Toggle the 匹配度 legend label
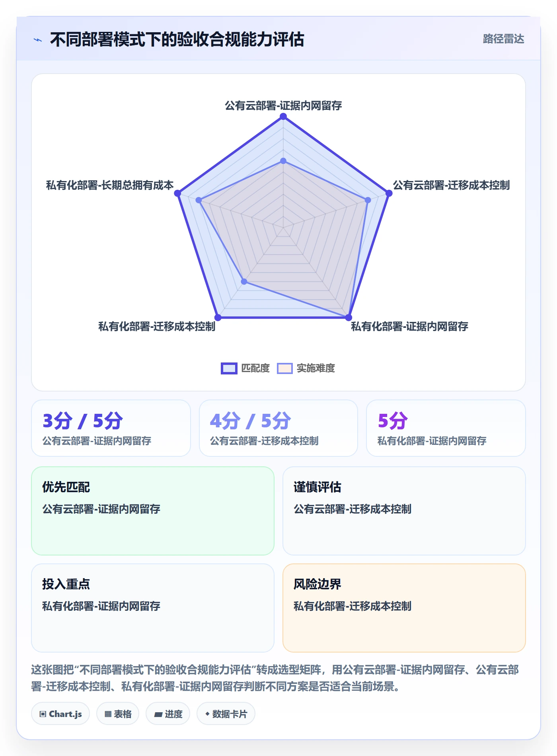 [x=255, y=368]
